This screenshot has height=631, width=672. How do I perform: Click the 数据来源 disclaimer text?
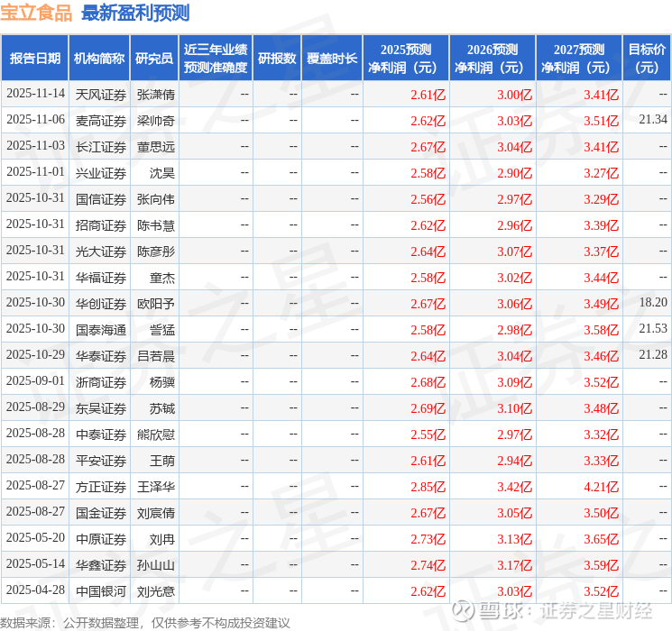[x=145, y=622]
